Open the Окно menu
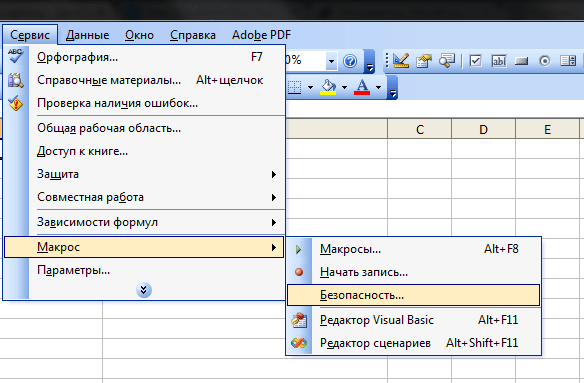The width and height of the screenshot is (584, 383). coord(139,35)
